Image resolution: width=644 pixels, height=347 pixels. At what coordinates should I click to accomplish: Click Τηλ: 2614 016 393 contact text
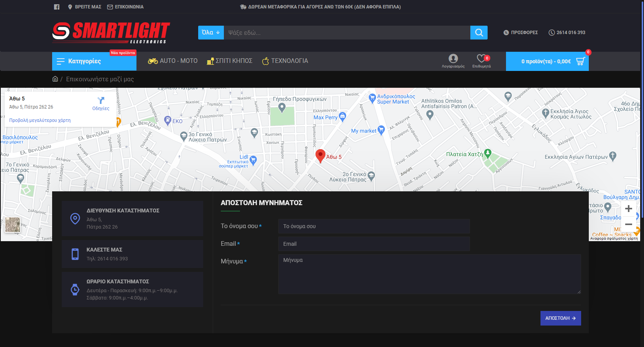pyautogui.click(x=107, y=259)
